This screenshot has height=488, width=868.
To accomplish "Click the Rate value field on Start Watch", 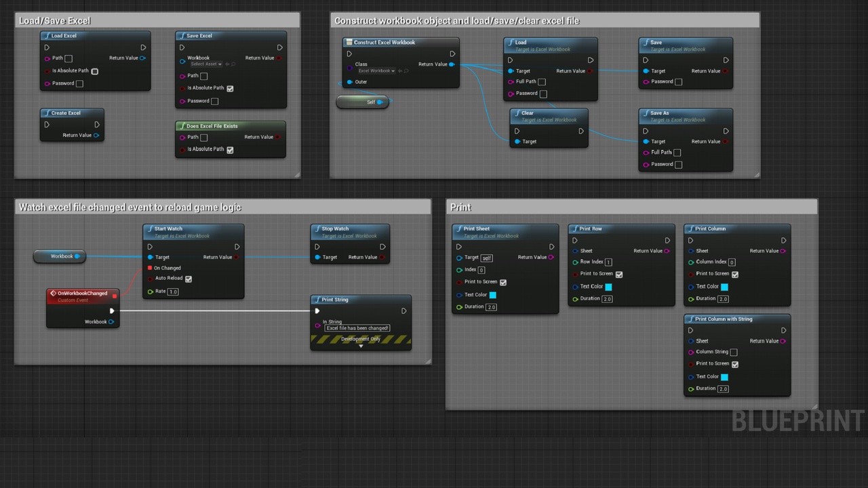I will [173, 292].
